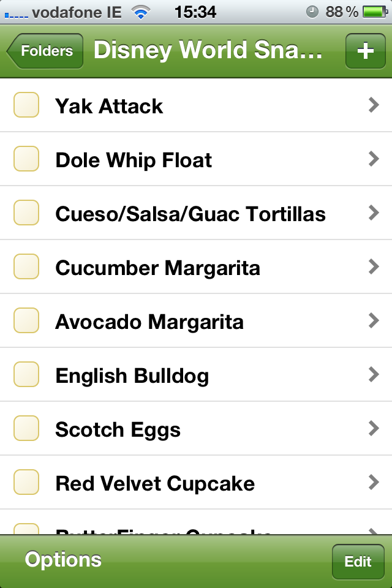
Task: Toggle the Avocado Margarita checkbox
Action: point(26,321)
